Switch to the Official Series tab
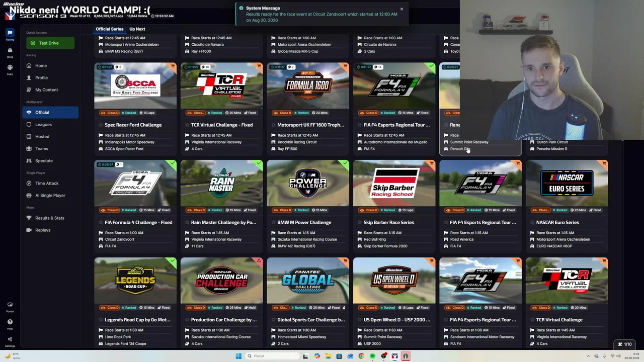This screenshot has height=362, width=644. point(110,29)
